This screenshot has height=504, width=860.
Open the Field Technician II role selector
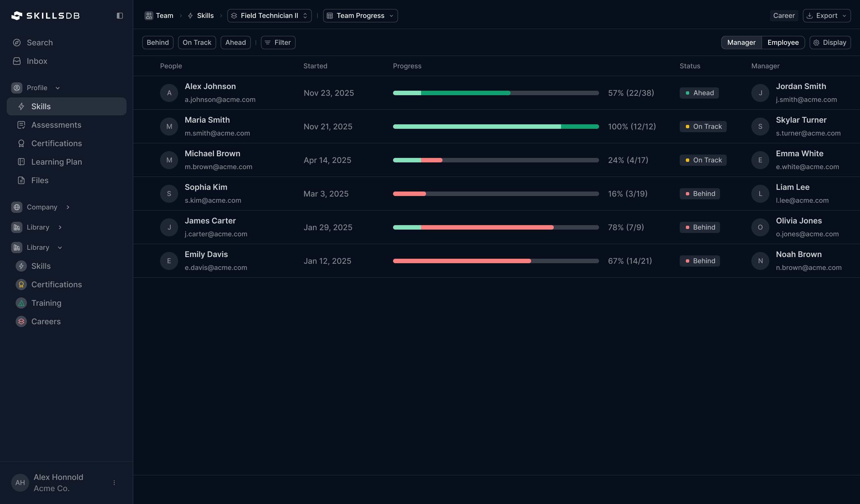tap(269, 15)
